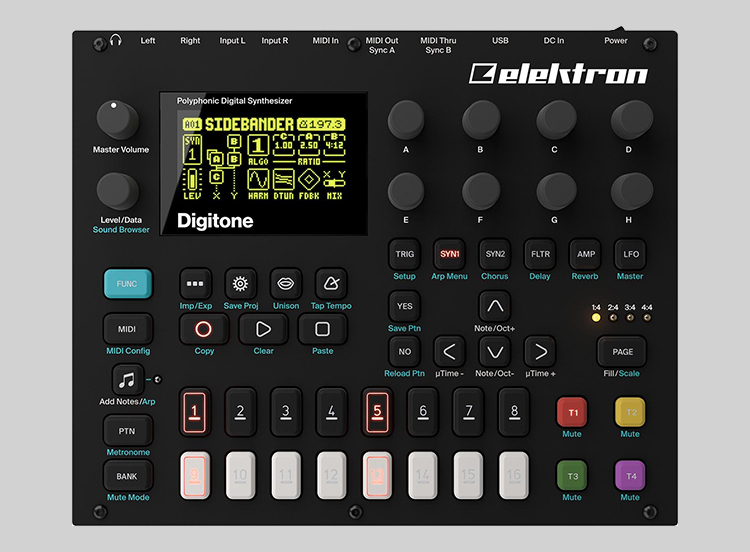
Task: Click the 4:4 page LED
Action: click(x=647, y=318)
